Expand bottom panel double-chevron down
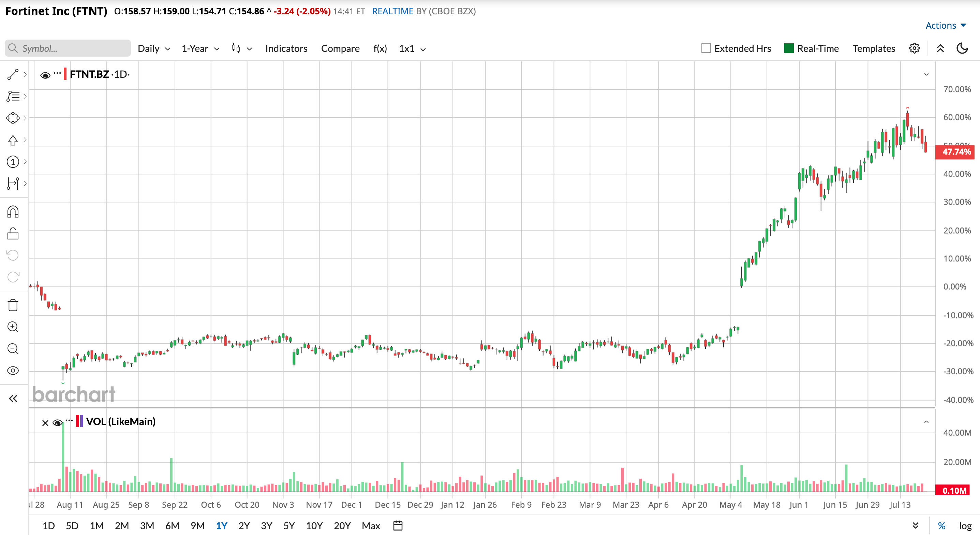Image resolution: width=980 pixels, height=535 pixels. (x=916, y=525)
